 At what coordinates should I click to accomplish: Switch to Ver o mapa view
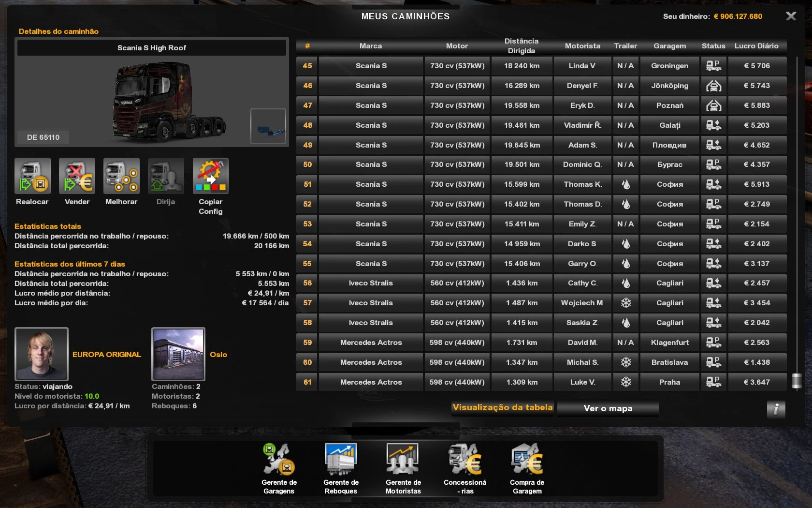click(x=608, y=408)
